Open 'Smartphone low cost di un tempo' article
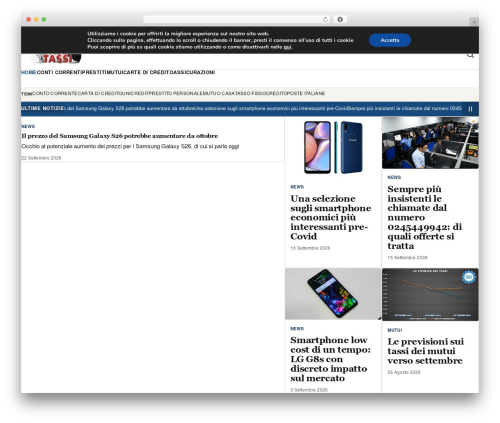Viewport: 500px width, 423px height. (x=330, y=359)
